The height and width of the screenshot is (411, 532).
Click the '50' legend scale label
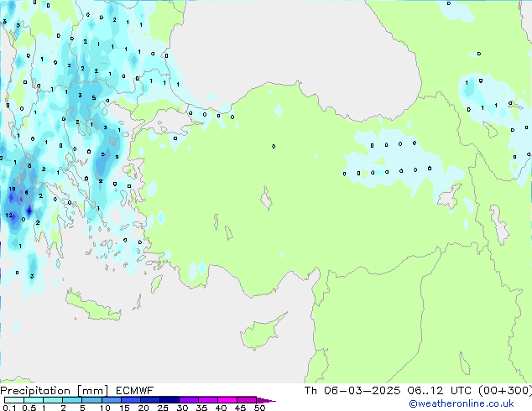click(x=260, y=408)
